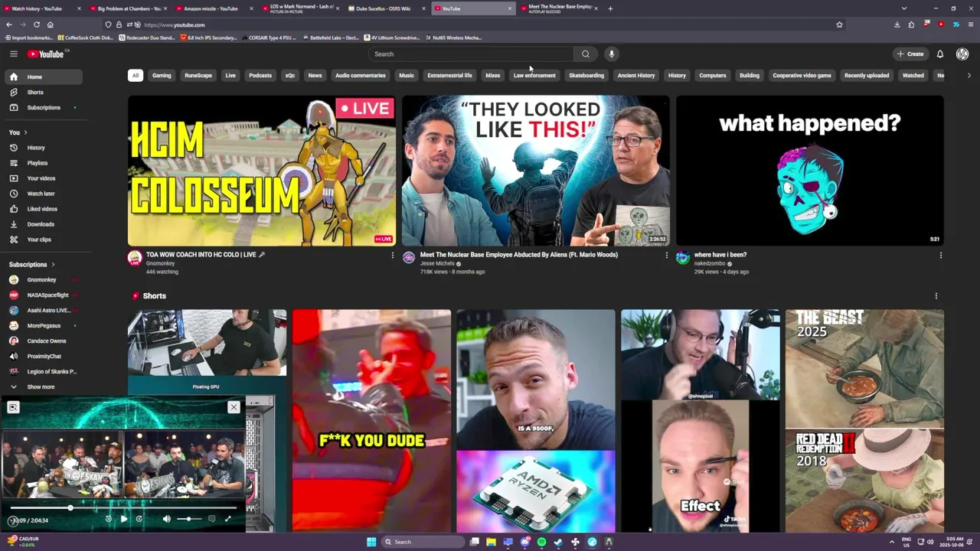Image resolution: width=980 pixels, height=551 pixels.
Task: Open CORSAIR Type 4 PSU bookmark
Action: (270, 37)
